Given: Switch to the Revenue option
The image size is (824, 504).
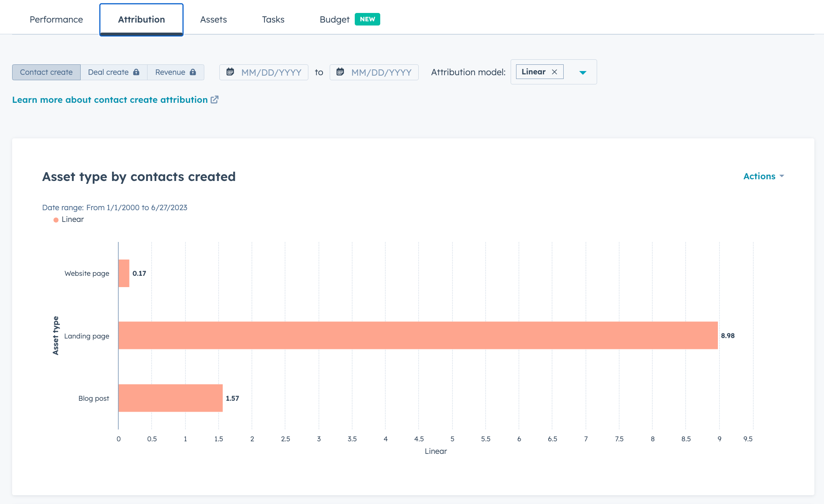Looking at the screenshot, I should click(x=170, y=72).
